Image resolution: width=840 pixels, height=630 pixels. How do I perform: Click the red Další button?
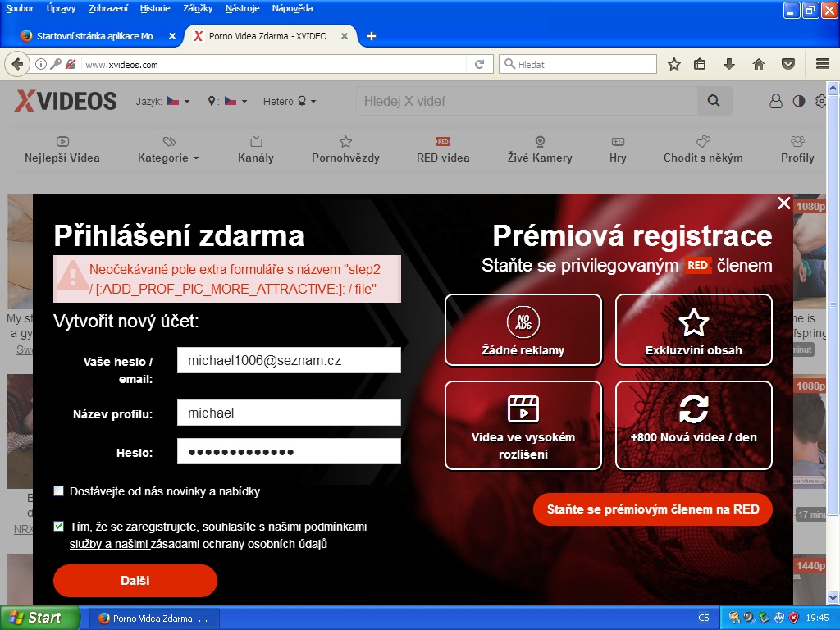pos(135,580)
